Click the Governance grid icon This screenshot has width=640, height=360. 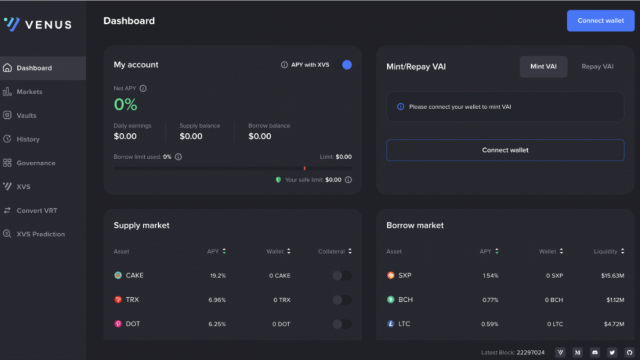pyautogui.click(x=7, y=162)
